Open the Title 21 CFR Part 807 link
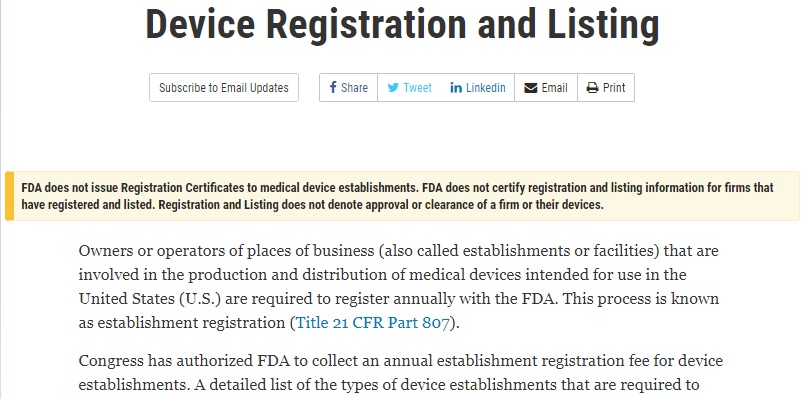 point(373,323)
